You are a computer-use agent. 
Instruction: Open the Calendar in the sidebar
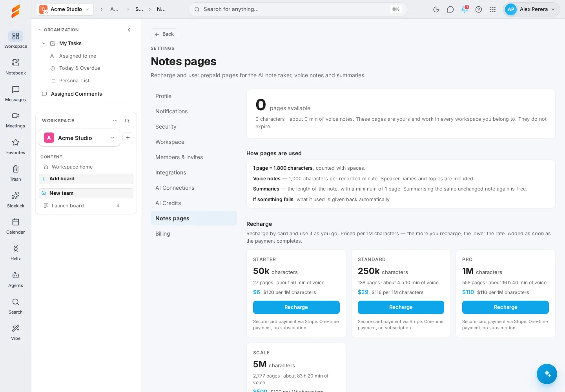pos(16,226)
